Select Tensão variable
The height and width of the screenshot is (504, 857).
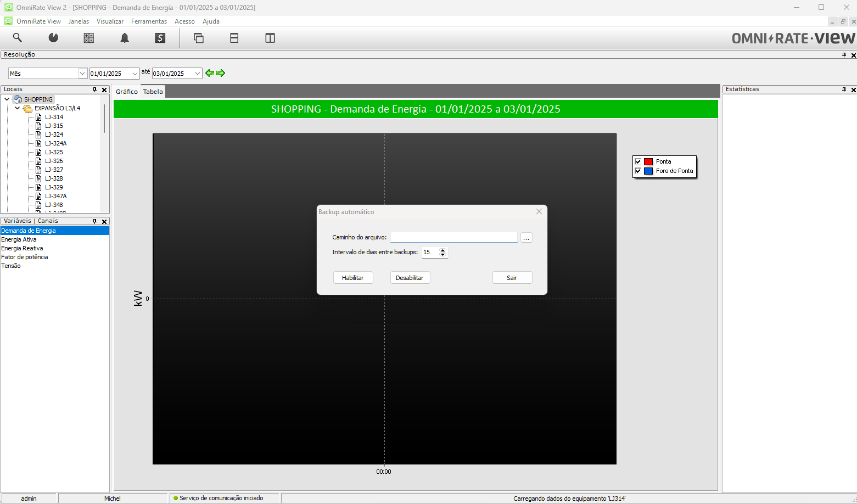[x=55, y=266]
